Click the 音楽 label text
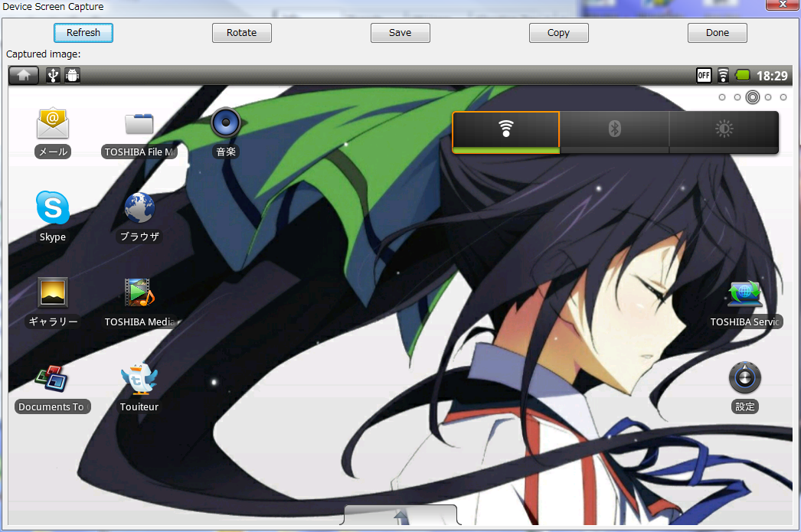801x532 pixels. [226, 152]
